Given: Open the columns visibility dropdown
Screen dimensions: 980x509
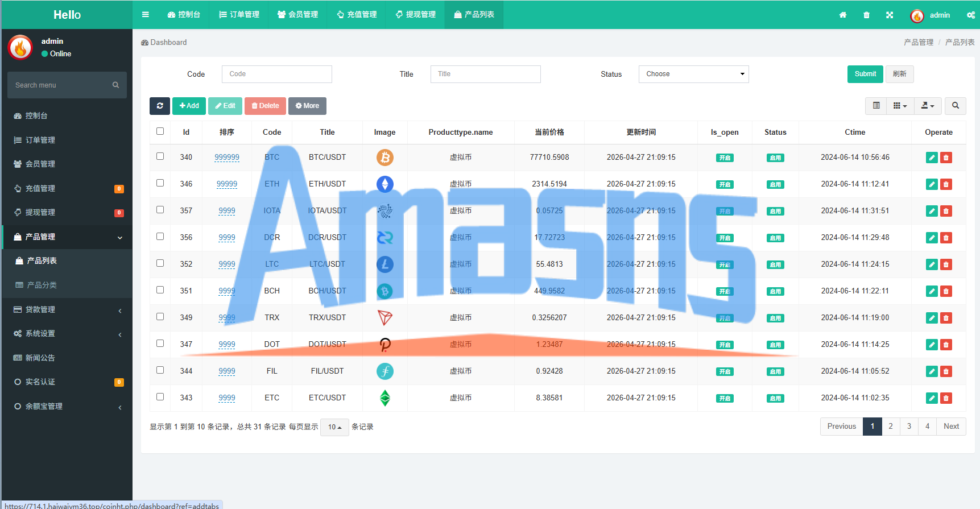Looking at the screenshot, I should coord(900,106).
